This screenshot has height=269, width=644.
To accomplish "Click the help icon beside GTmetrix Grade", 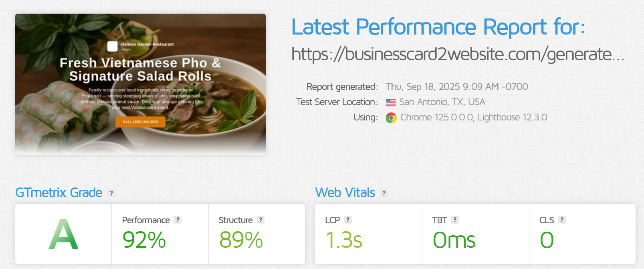I will coord(111,193).
